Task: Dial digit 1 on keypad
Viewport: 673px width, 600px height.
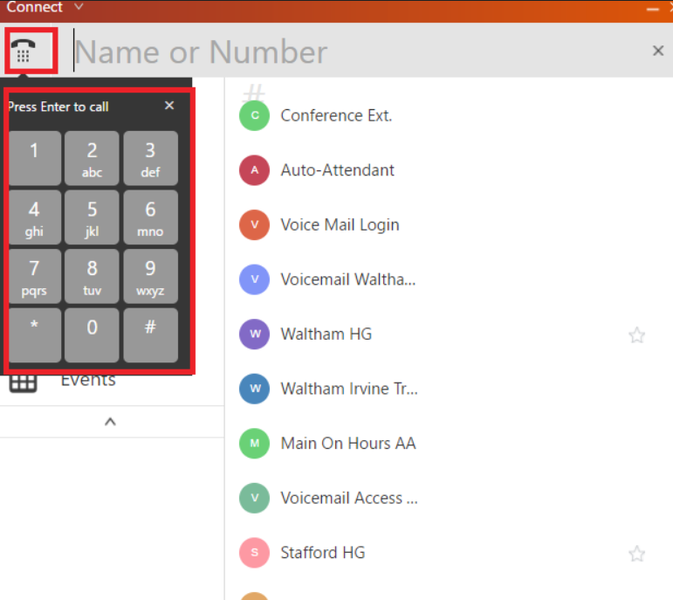Action: point(34,158)
